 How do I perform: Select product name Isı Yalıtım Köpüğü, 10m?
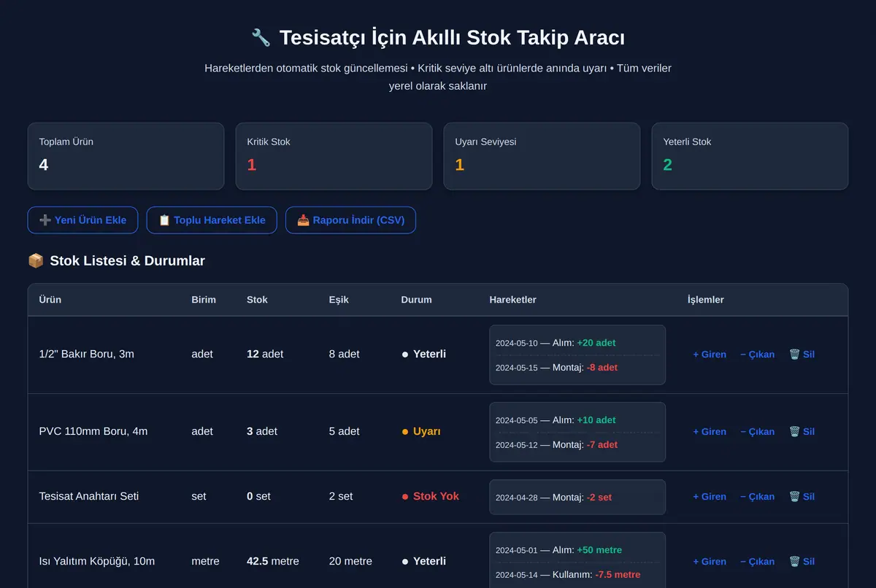point(96,562)
